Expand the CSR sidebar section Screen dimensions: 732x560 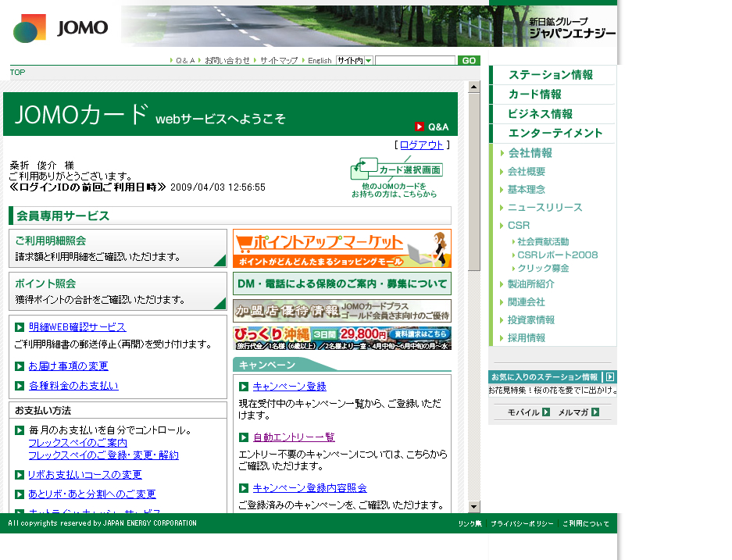[519, 226]
